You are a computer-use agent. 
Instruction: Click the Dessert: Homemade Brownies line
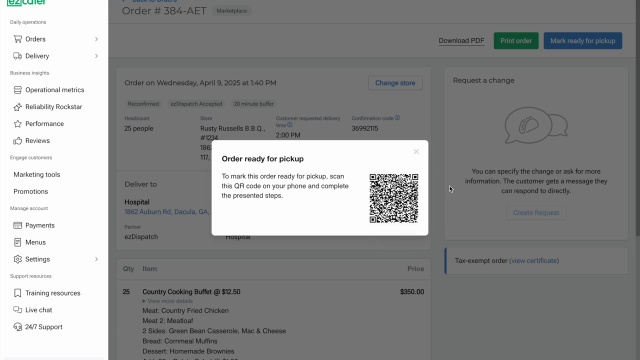click(188, 351)
